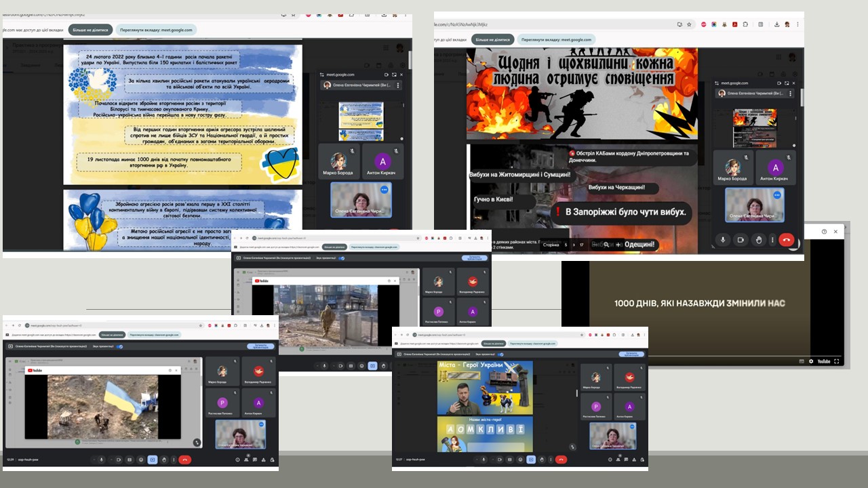
Task: Enter fullscreen in the 1000 ДНІВ video window
Action: click(x=836, y=361)
